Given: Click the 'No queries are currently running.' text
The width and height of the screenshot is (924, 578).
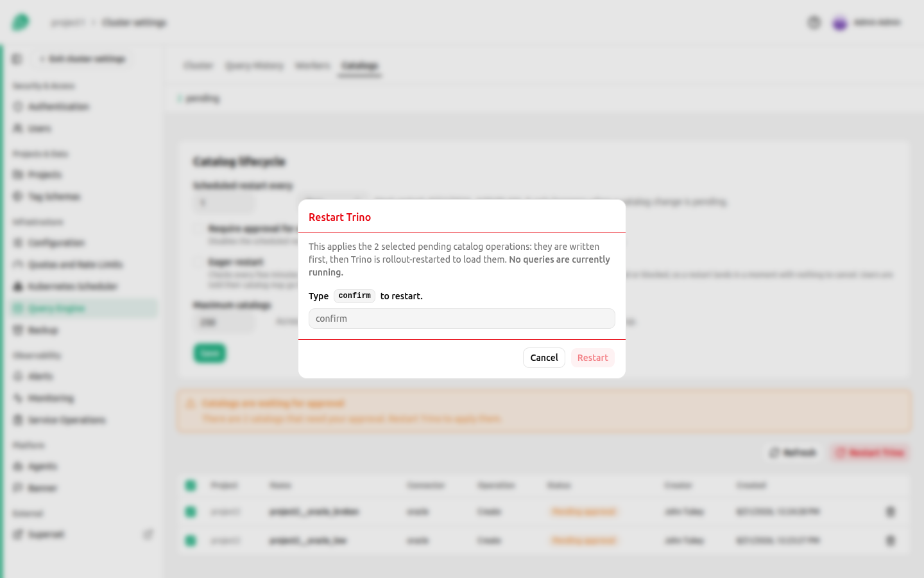Looking at the screenshot, I should pyautogui.click(x=459, y=266).
